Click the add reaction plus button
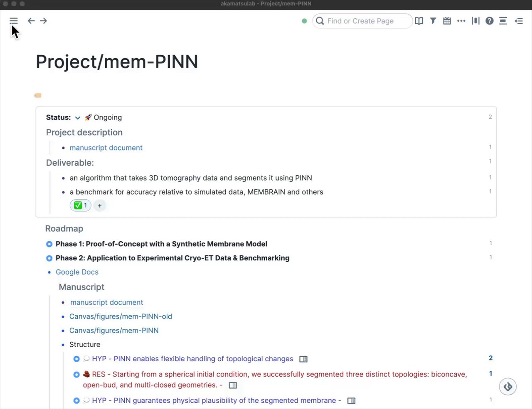Image resolution: width=532 pixels, height=409 pixels. [x=100, y=206]
